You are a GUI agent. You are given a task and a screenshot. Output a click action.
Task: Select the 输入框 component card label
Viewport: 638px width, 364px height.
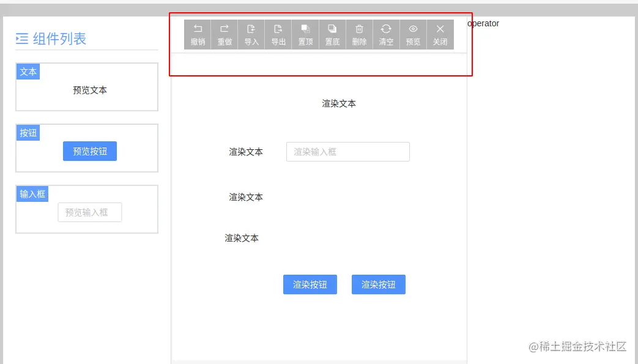coord(32,194)
